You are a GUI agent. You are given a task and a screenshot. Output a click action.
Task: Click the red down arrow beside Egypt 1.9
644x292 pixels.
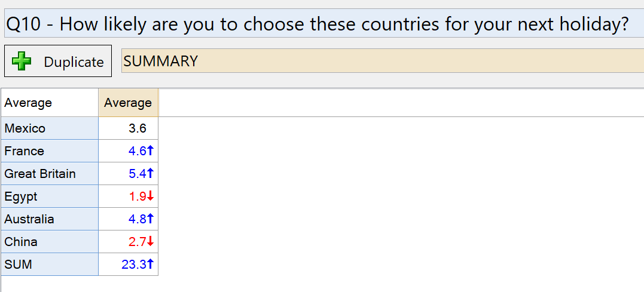[150, 196]
